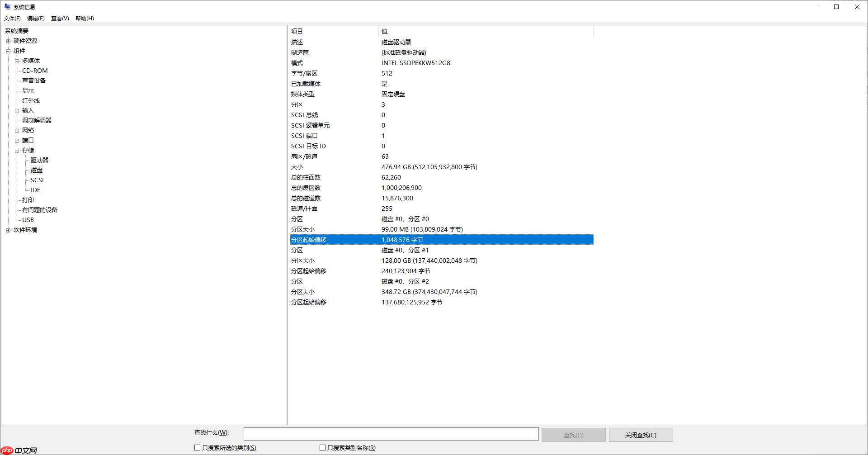
Task: Select the 大小 row showing 476.94 GB
Action: click(x=429, y=167)
